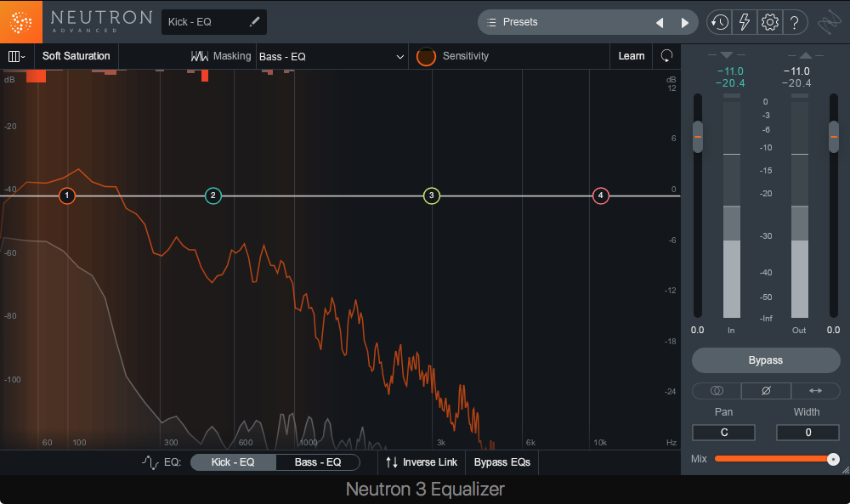Click the "10k" frequency axis label
This screenshot has height=504, width=850.
(600, 443)
